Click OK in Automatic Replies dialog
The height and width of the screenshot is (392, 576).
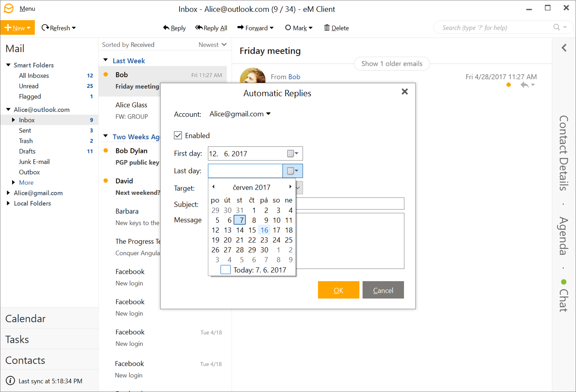(338, 290)
